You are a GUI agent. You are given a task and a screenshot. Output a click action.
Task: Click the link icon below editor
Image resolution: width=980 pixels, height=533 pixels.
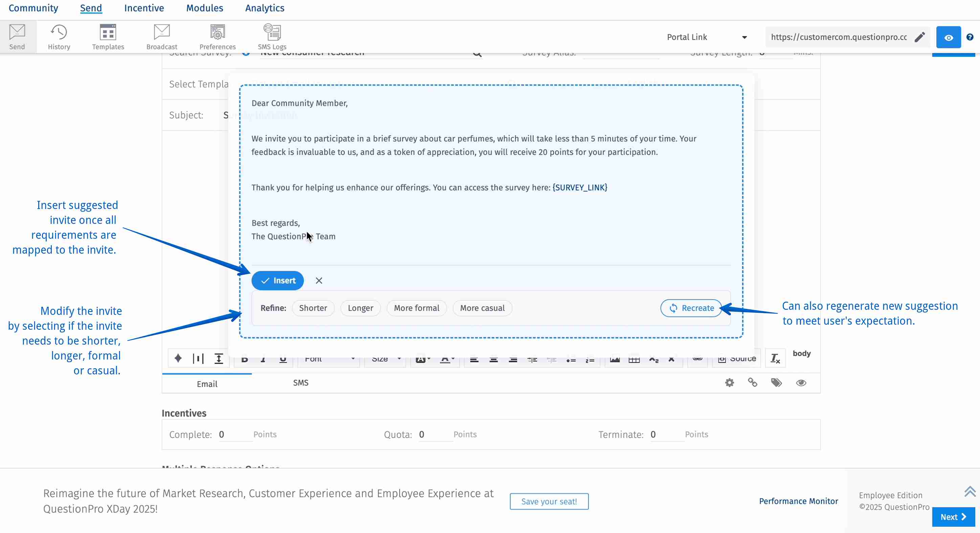(753, 383)
